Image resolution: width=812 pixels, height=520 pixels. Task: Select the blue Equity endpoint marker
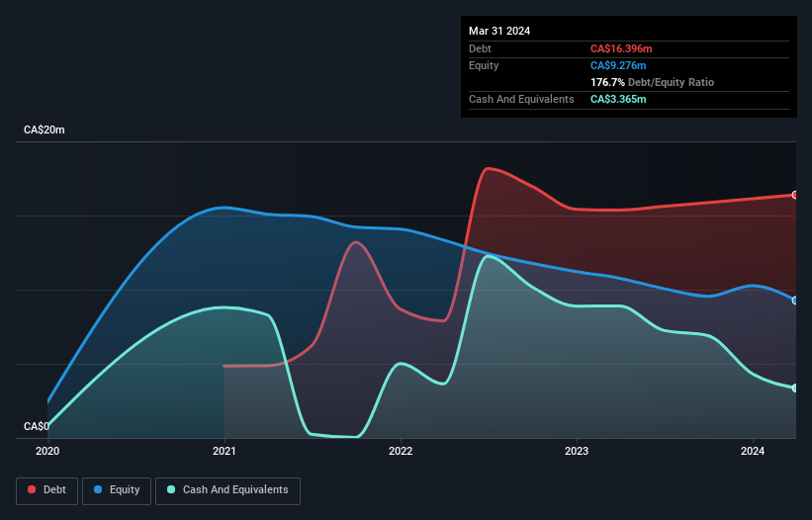tap(795, 301)
